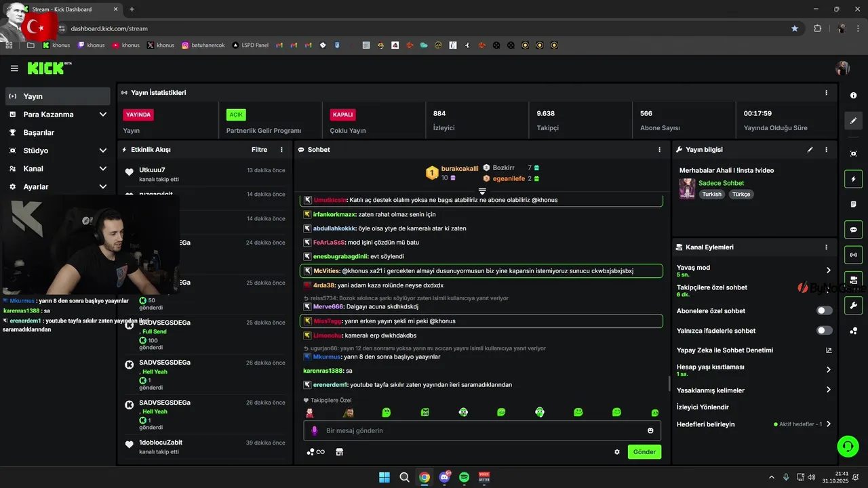Click username Merve666 in chat

pyautogui.click(x=328, y=306)
